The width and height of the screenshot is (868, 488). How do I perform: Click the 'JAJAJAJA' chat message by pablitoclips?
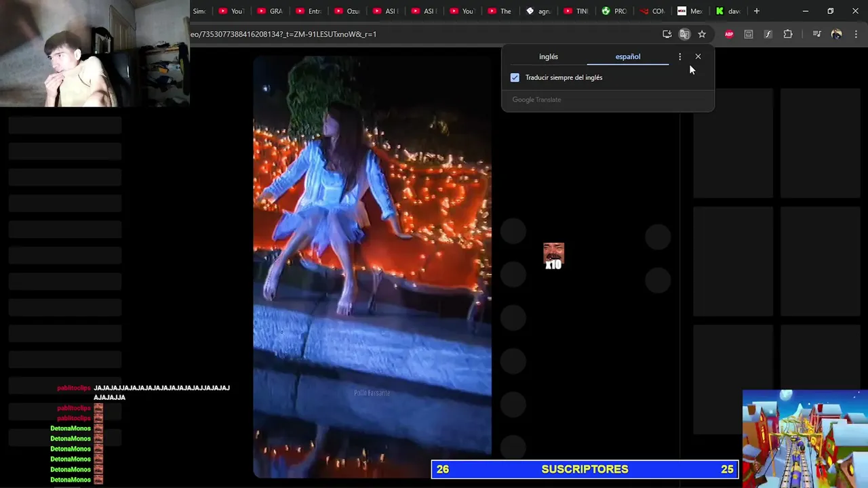pos(161,392)
